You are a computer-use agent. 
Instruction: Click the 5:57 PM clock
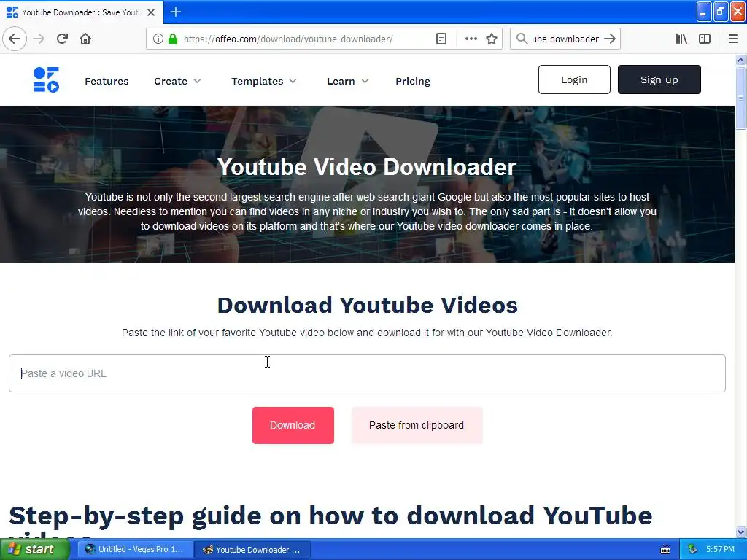pos(720,549)
